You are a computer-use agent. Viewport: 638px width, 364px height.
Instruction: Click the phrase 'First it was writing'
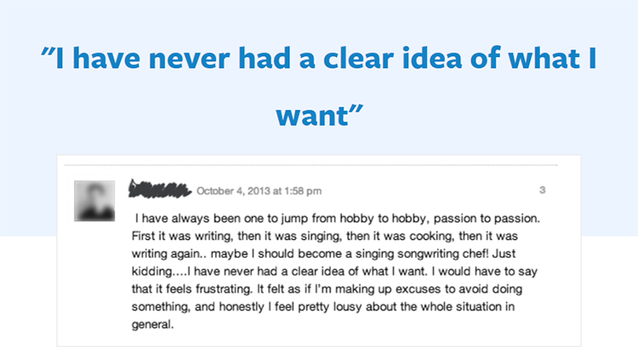tap(181, 236)
